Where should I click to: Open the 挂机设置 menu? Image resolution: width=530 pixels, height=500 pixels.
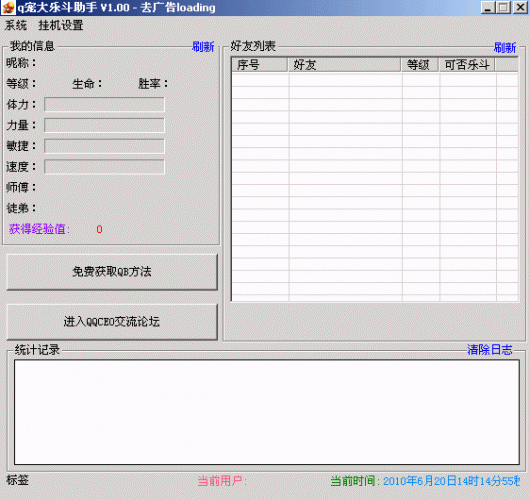(x=61, y=25)
